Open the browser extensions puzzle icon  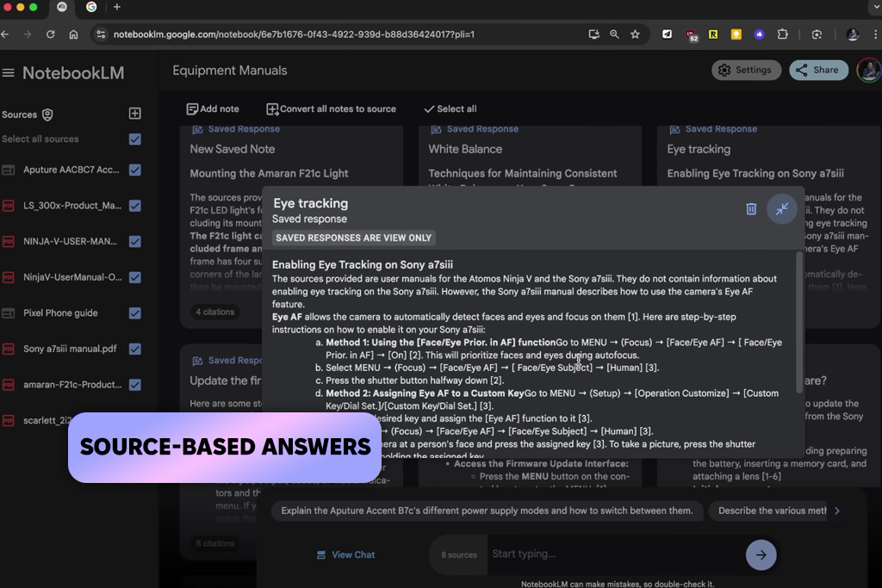(782, 34)
